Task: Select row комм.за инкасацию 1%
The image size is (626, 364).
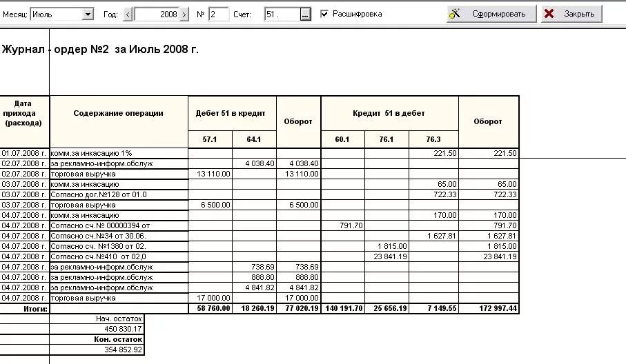Action: (119, 153)
